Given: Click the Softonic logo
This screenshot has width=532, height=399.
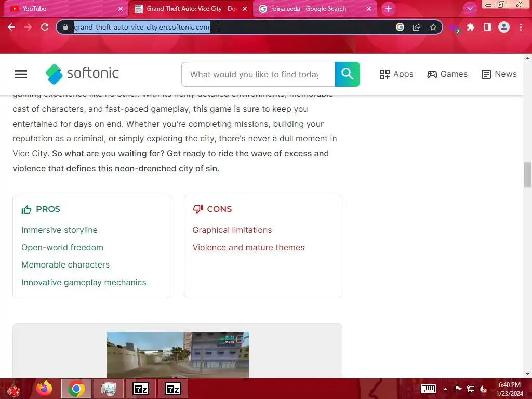Looking at the screenshot, I should pos(82,74).
